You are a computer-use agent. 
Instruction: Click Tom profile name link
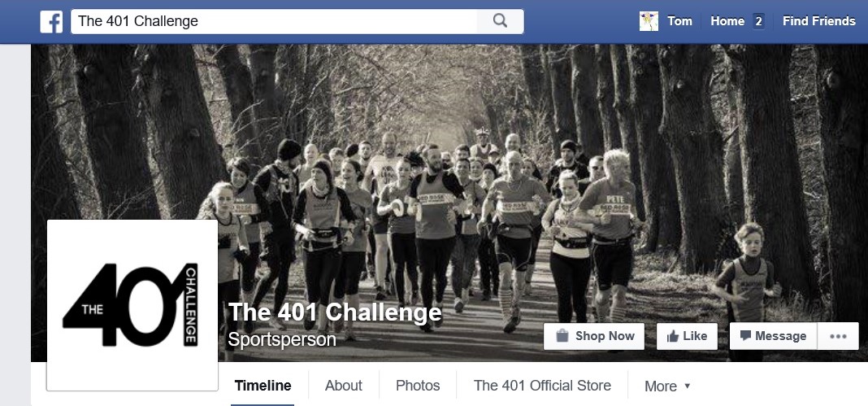(x=679, y=21)
